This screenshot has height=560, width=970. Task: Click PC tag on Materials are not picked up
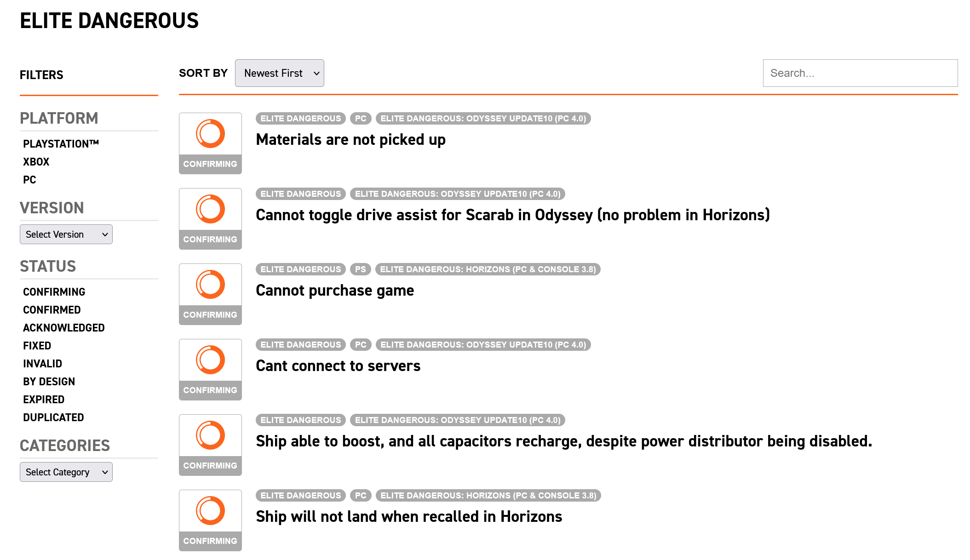tap(361, 119)
